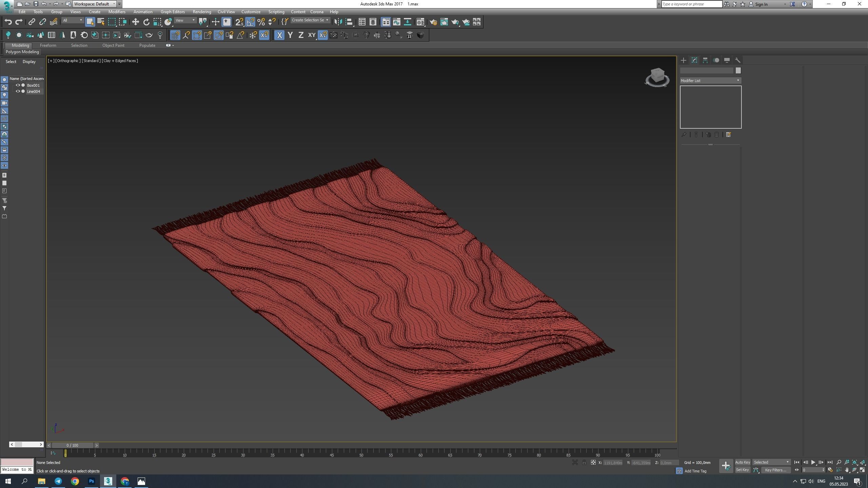Click the search keyword input field

pos(692,4)
